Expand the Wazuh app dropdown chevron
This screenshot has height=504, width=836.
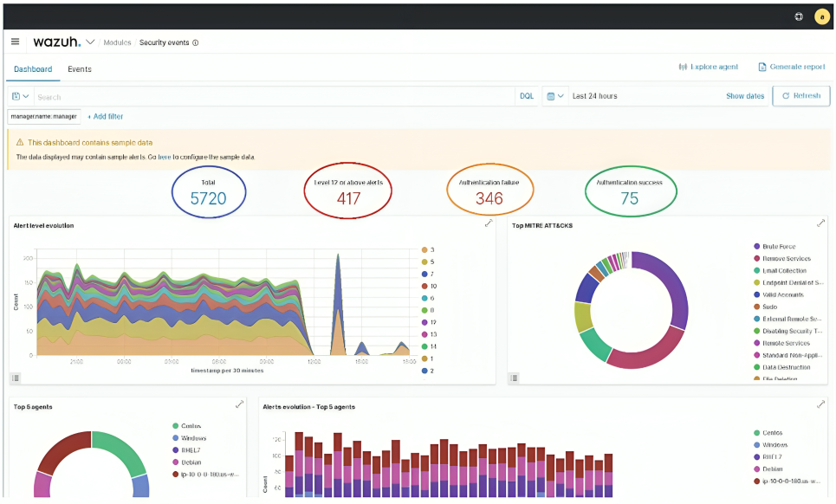coord(90,42)
